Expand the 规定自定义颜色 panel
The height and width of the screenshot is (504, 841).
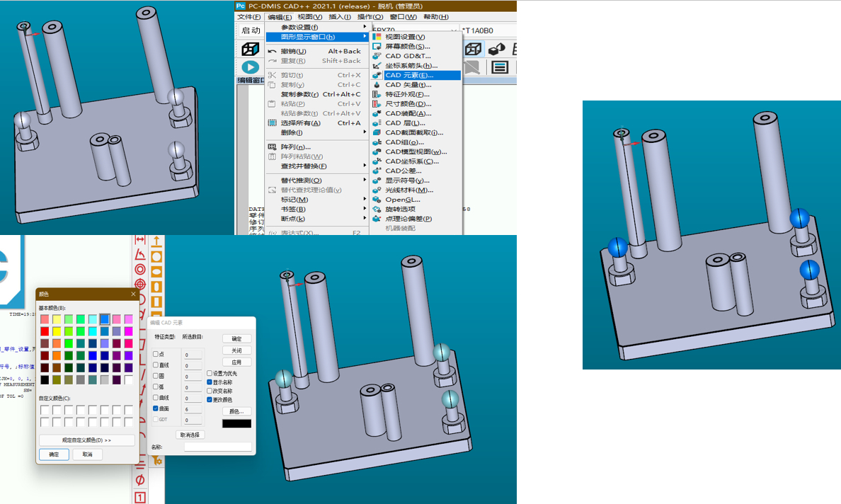(87, 440)
